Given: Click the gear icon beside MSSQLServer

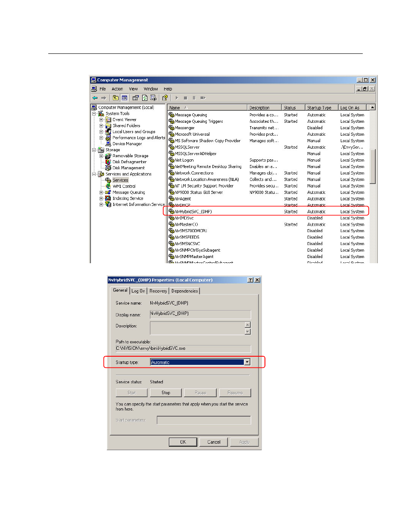Looking at the screenshot, I should pos(171,147).
